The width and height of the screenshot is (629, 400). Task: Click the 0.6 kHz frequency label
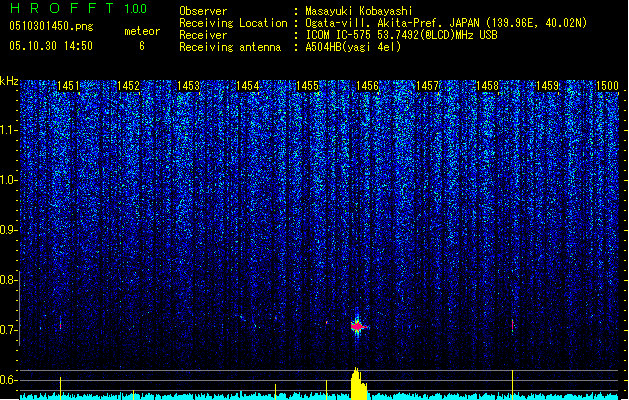coord(8,380)
